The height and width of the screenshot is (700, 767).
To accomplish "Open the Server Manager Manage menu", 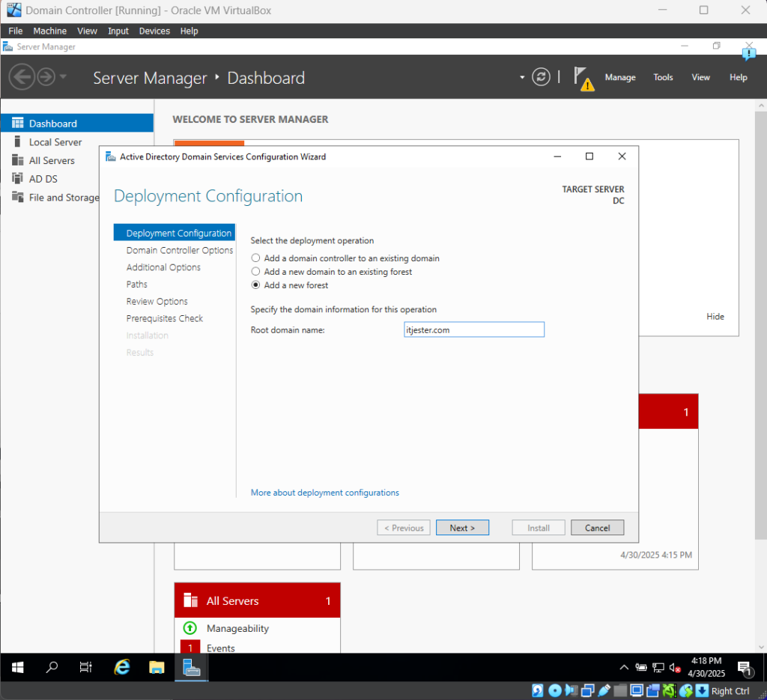I will pos(620,77).
